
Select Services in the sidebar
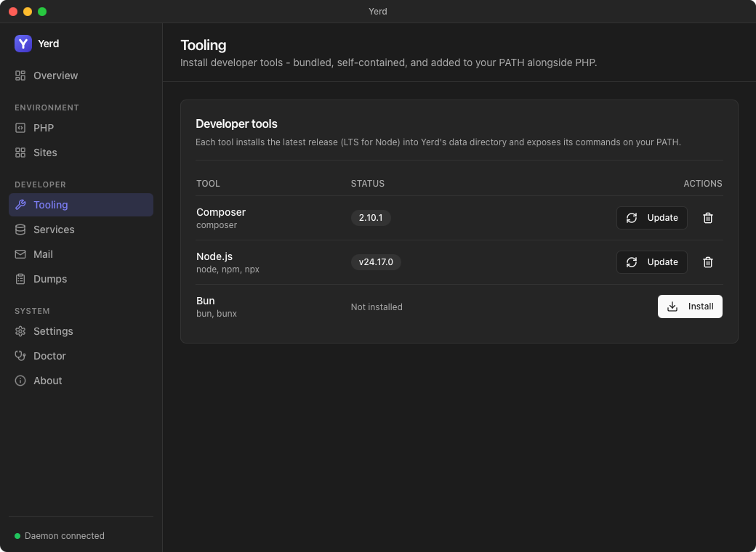81,230
